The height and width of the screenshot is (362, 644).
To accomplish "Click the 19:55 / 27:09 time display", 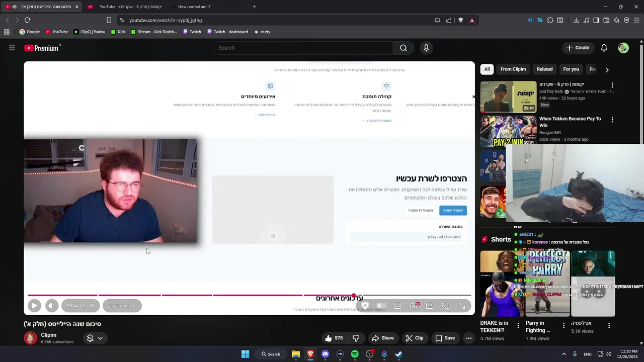I will pyautogui.click(x=80, y=305).
